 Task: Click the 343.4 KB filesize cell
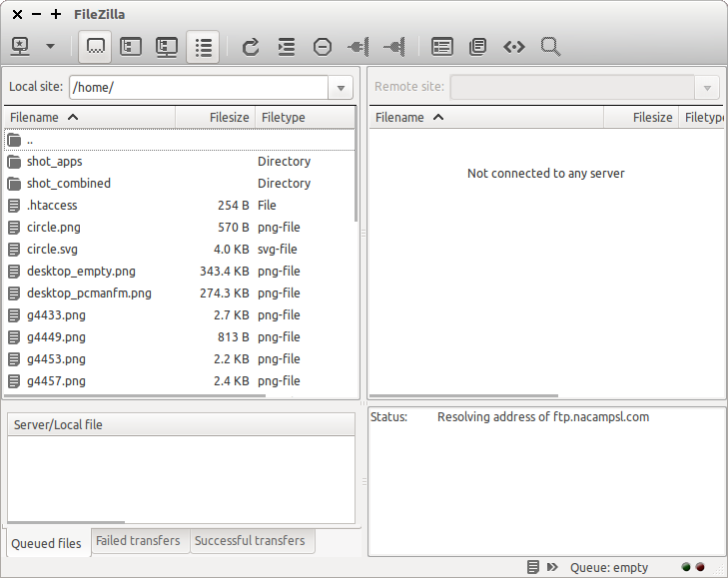point(225,272)
